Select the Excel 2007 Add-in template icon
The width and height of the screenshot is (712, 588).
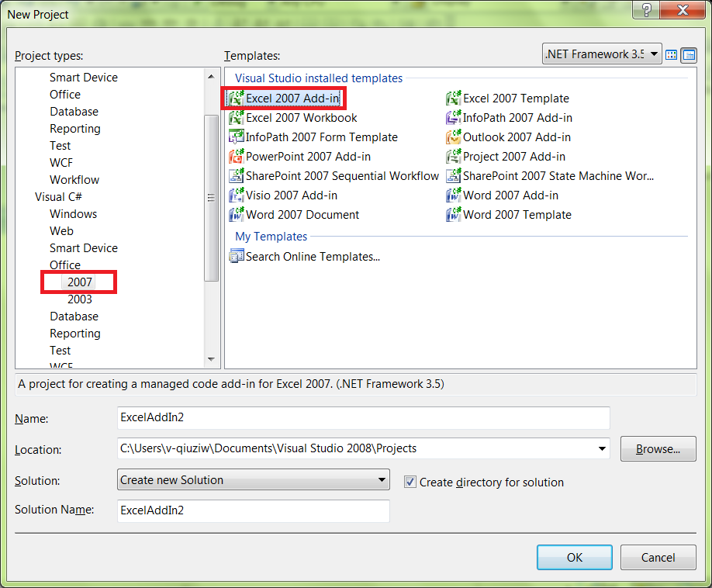pos(237,99)
